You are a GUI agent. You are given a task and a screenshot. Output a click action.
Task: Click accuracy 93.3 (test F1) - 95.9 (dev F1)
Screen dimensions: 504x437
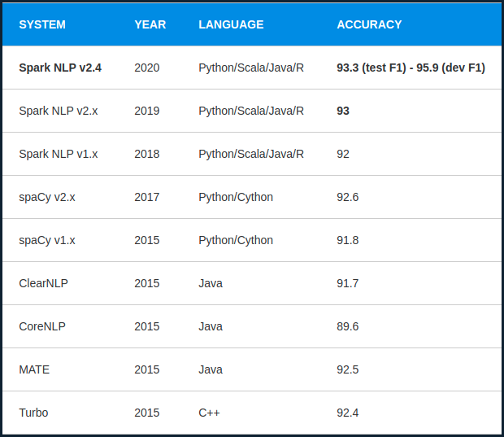411,68
